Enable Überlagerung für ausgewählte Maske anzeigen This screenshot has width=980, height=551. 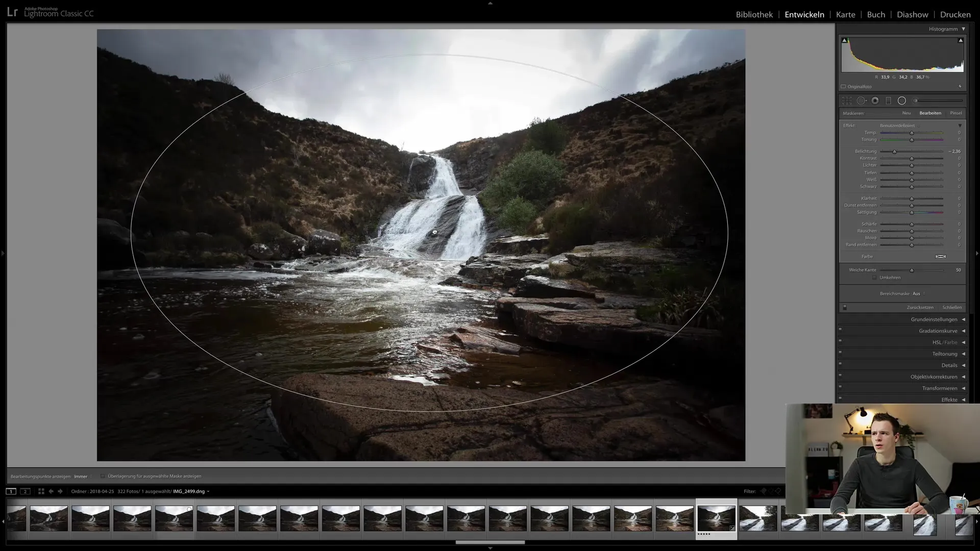point(103,477)
